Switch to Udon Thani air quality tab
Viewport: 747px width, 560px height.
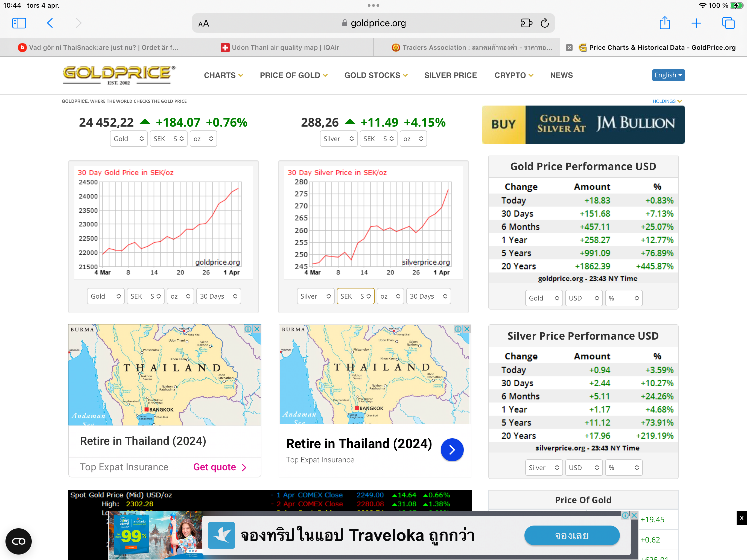pyautogui.click(x=280, y=47)
